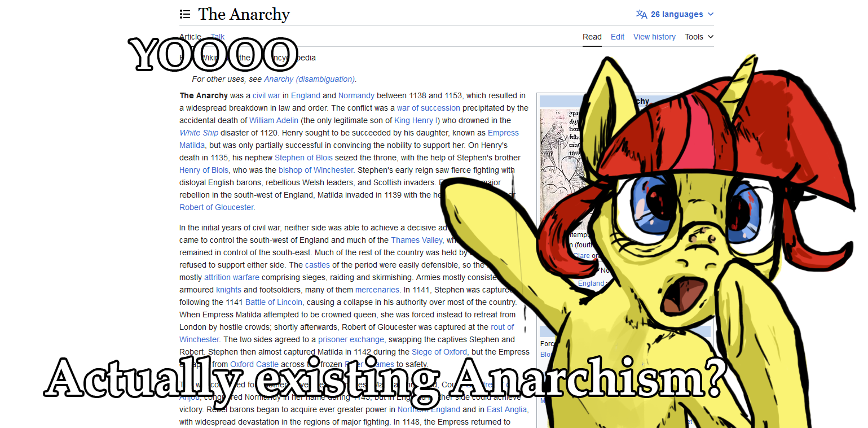The image size is (868, 428).
Task: Open the White Ship link
Action: 199,133
